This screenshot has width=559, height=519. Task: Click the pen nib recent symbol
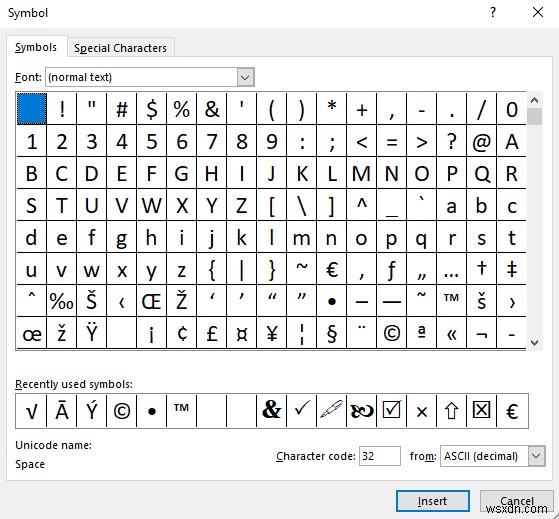(332, 411)
